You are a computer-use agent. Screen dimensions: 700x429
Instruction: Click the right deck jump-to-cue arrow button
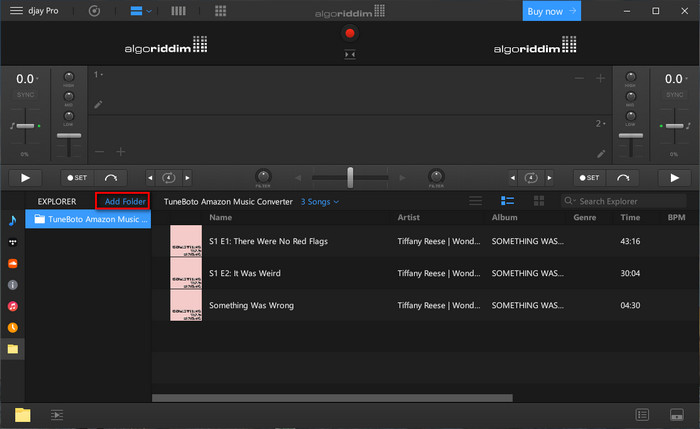pos(623,178)
